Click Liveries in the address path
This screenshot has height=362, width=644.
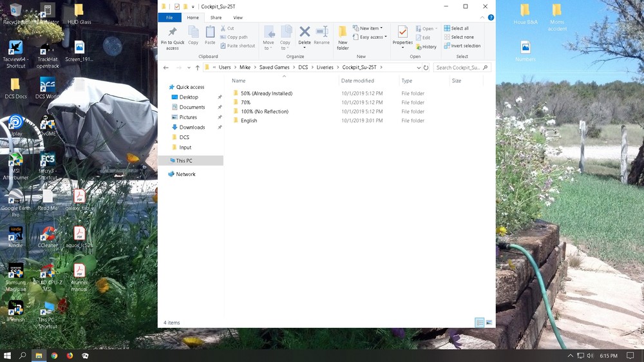pos(325,68)
